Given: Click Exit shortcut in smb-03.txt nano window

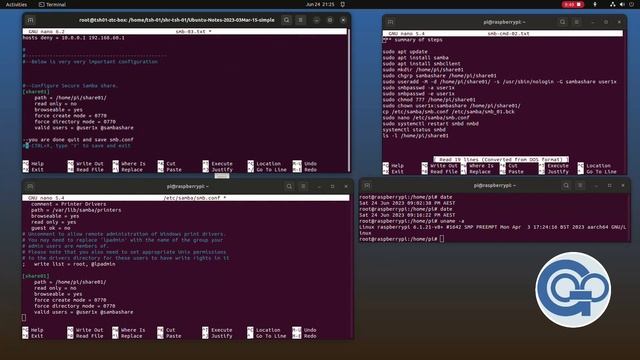Looking at the screenshot, I should coord(33,169).
